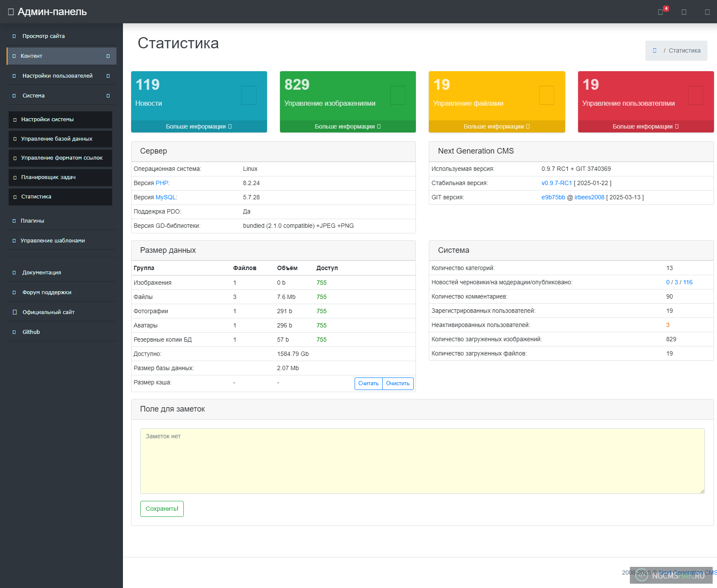Open Управление форматом ссылок item

60,158
